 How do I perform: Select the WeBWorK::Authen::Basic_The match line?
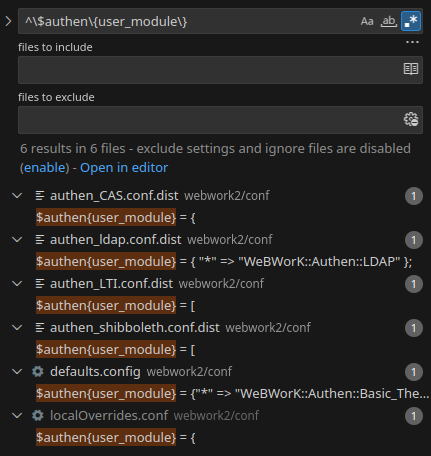[x=232, y=394]
